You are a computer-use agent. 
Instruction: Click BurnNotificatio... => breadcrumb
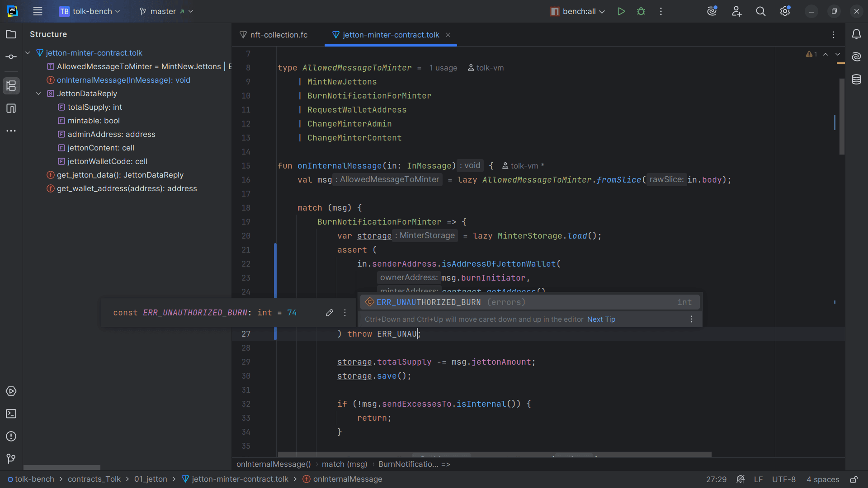click(414, 464)
